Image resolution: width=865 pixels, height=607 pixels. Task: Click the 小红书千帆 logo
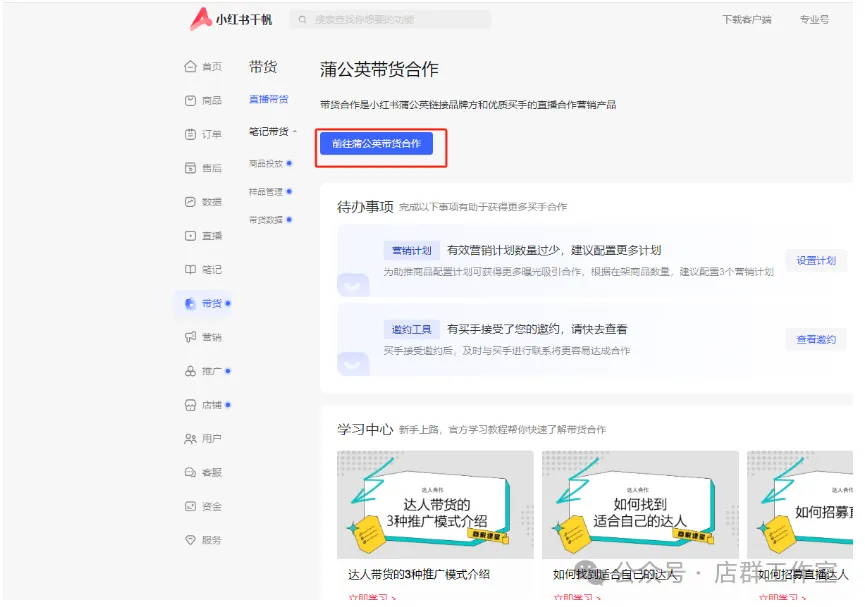point(231,19)
